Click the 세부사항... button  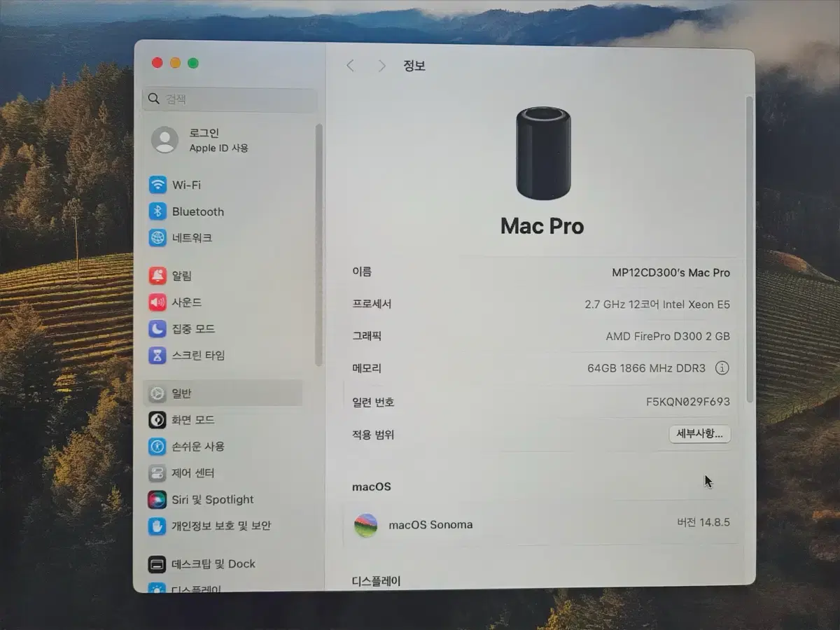pyautogui.click(x=699, y=434)
